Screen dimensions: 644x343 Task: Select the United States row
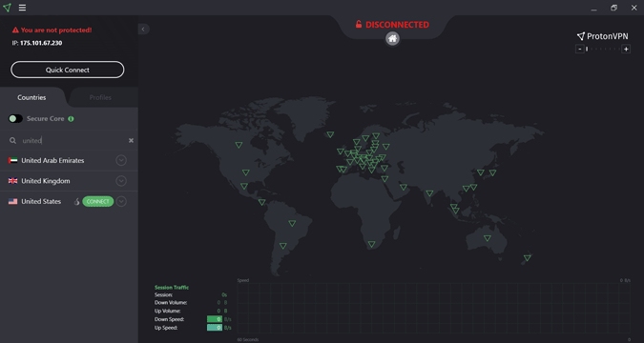coord(69,201)
